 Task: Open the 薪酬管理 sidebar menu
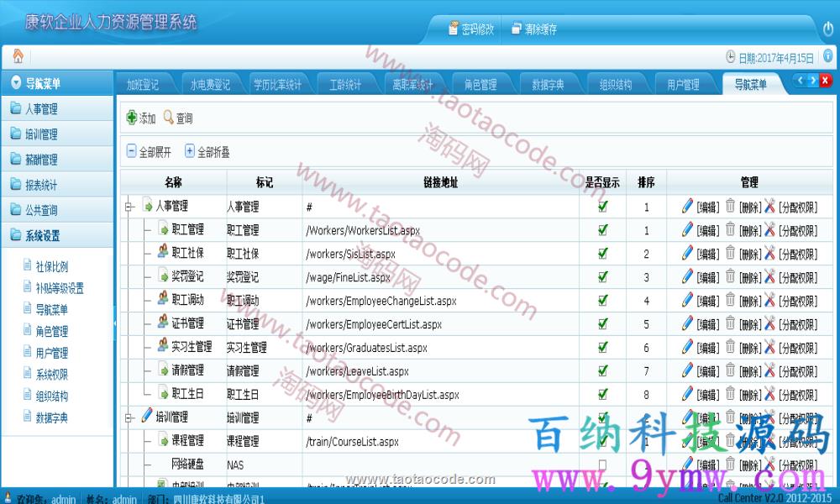pos(41,160)
